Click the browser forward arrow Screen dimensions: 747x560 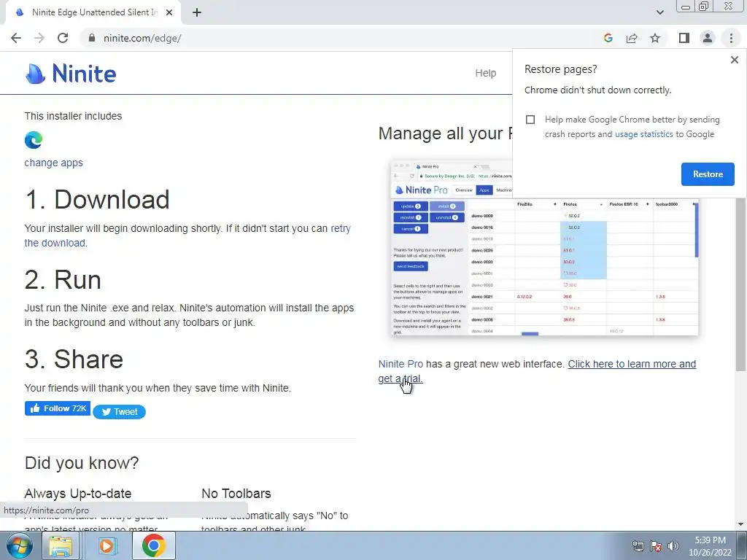pos(39,38)
